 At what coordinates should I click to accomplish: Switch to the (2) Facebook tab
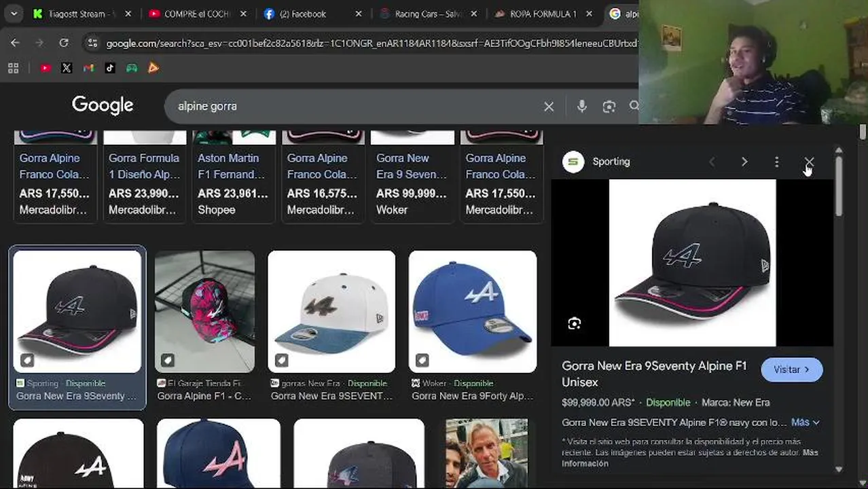(304, 14)
